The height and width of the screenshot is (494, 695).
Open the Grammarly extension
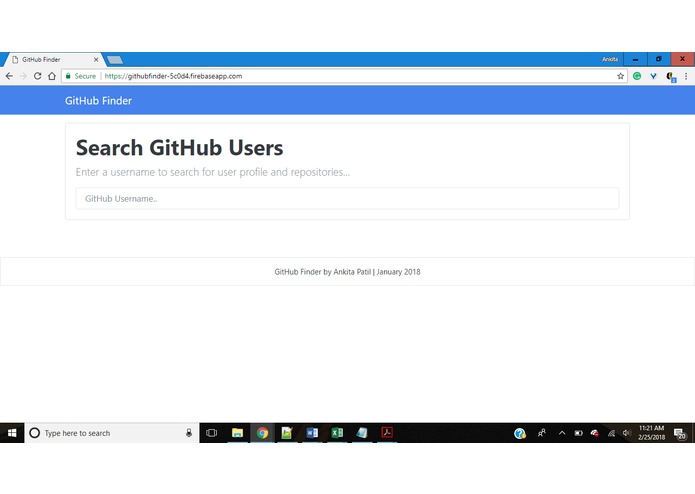click(637, 76)
